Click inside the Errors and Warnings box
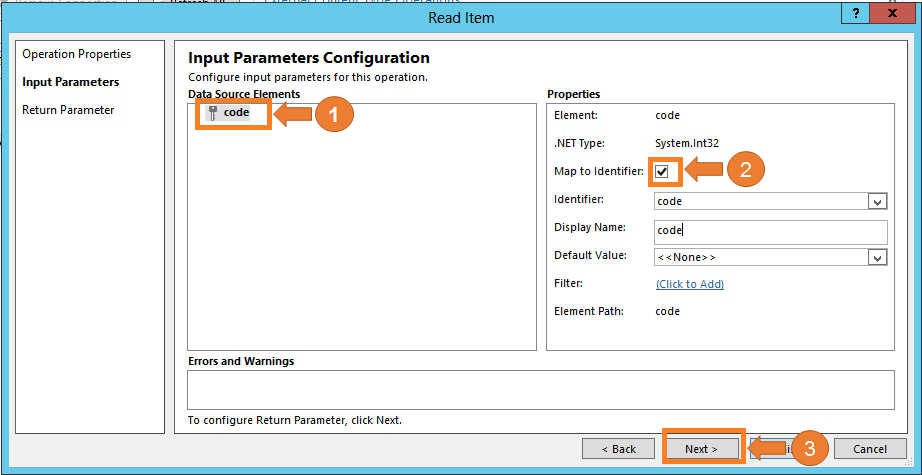The image size is (922, 475). (x=540, y=390)
